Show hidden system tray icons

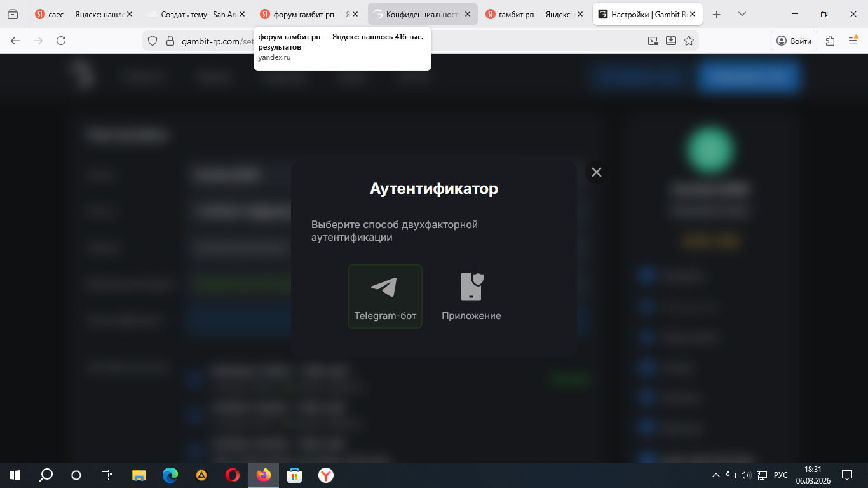pos(715,475)
